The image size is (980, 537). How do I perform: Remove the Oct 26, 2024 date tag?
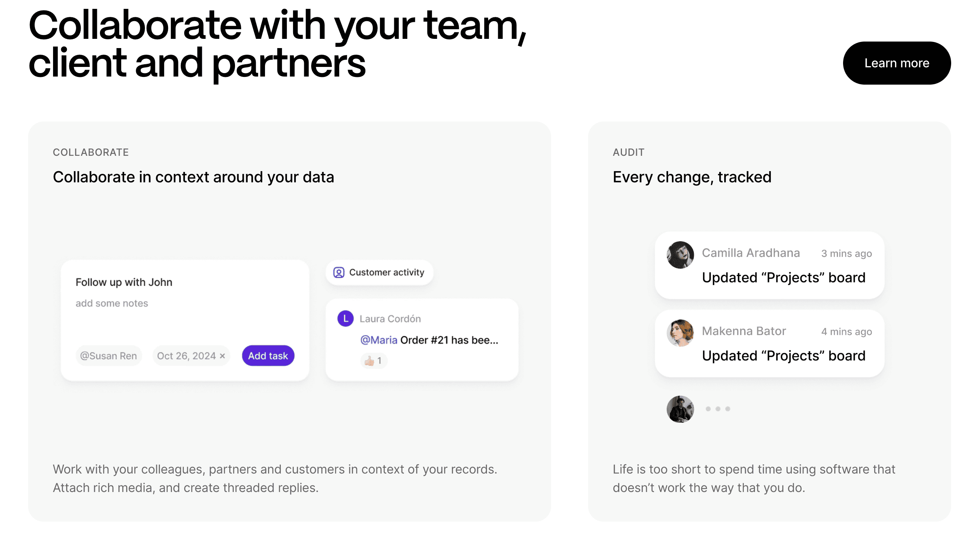click(222, 356)
